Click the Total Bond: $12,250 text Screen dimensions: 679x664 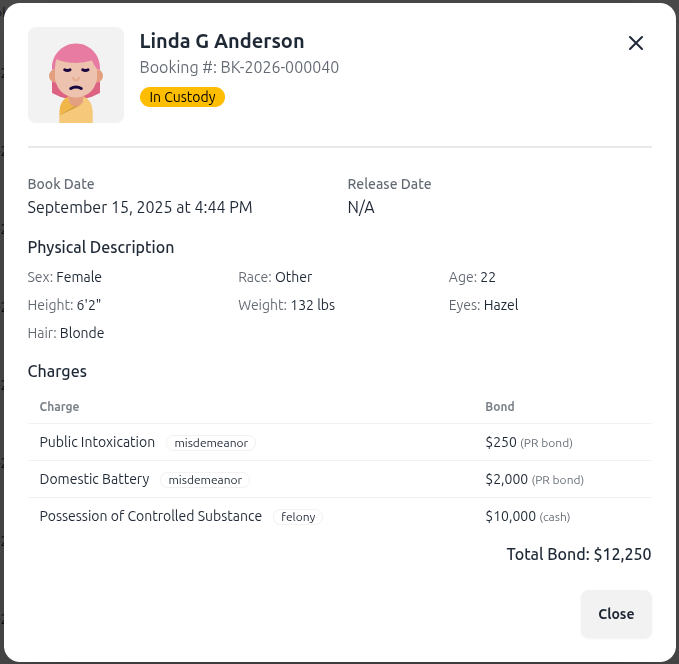579,554
